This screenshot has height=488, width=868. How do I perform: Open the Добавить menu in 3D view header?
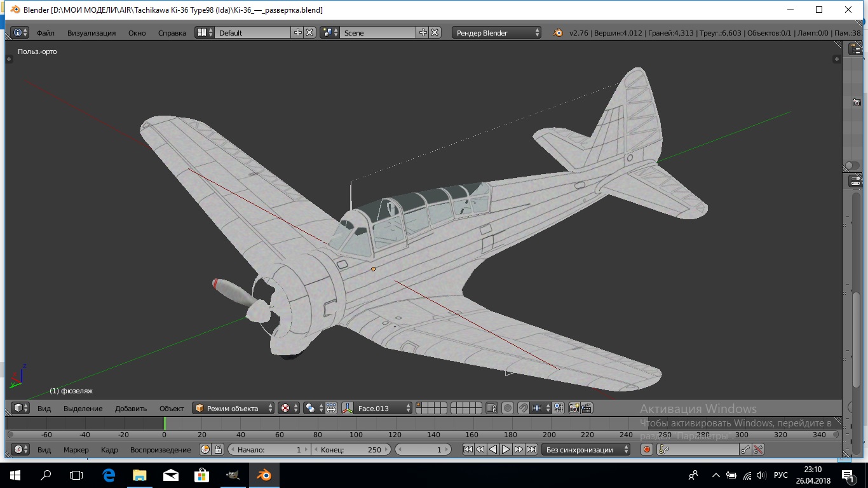coord(130,408)
